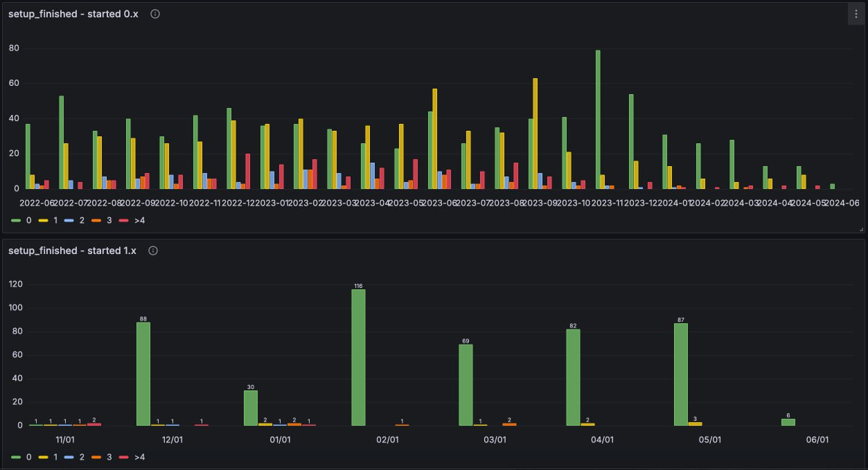The image size is (868, 470).
Task: Open the three-dot panel menu
Action: [856, 14]
